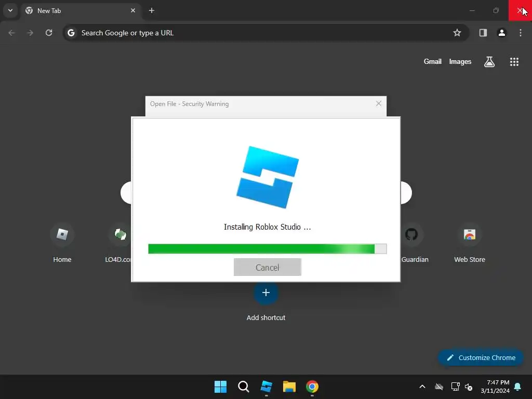This screenshot has height=399, width=532.
Task: Close the Chrome window
Action: coord(520,10)
